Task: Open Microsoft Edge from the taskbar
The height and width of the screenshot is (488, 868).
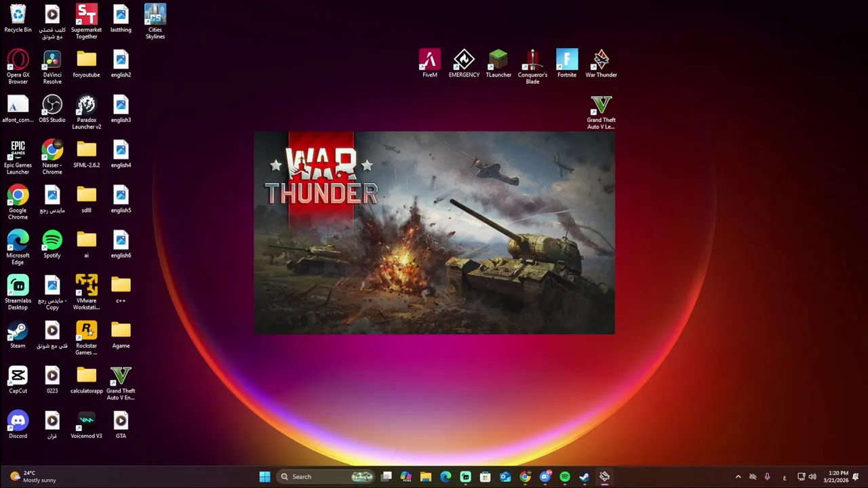Action: tap(446, 476)
